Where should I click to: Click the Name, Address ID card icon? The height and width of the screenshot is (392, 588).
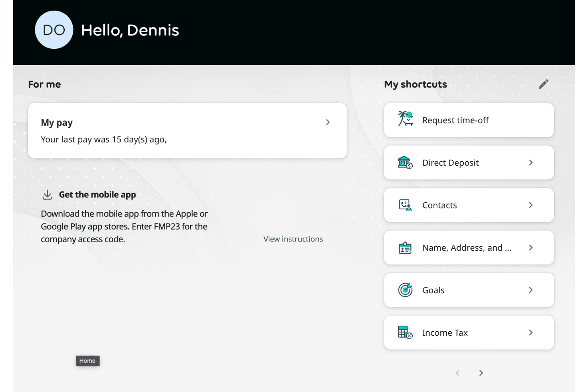pos(405,248)
